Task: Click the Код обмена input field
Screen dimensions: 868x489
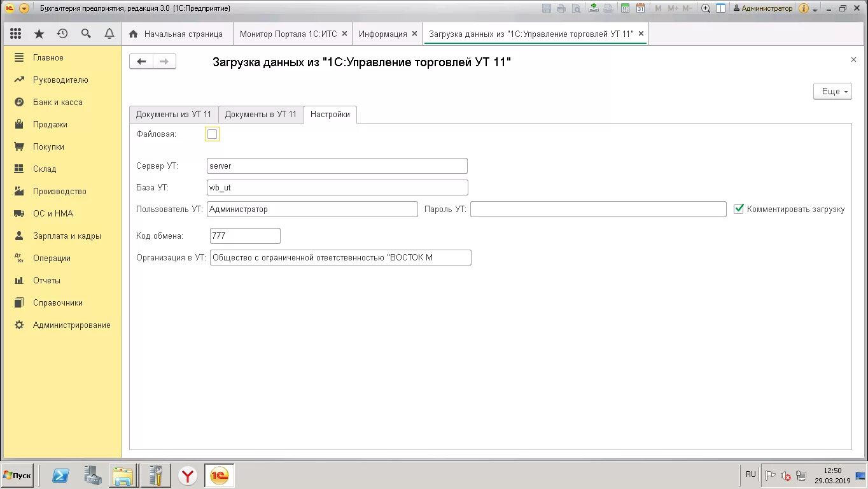Action: point(245,236)
